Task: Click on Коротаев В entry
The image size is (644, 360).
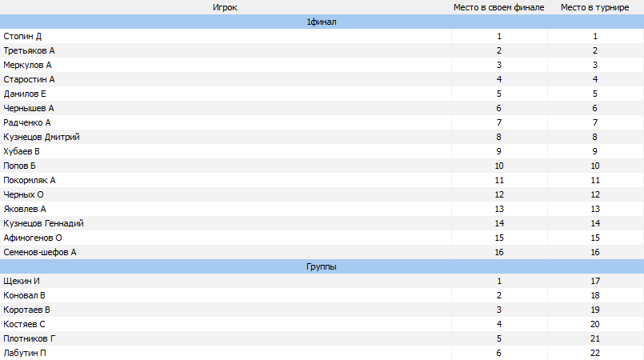Action: (x=26, y=310)
